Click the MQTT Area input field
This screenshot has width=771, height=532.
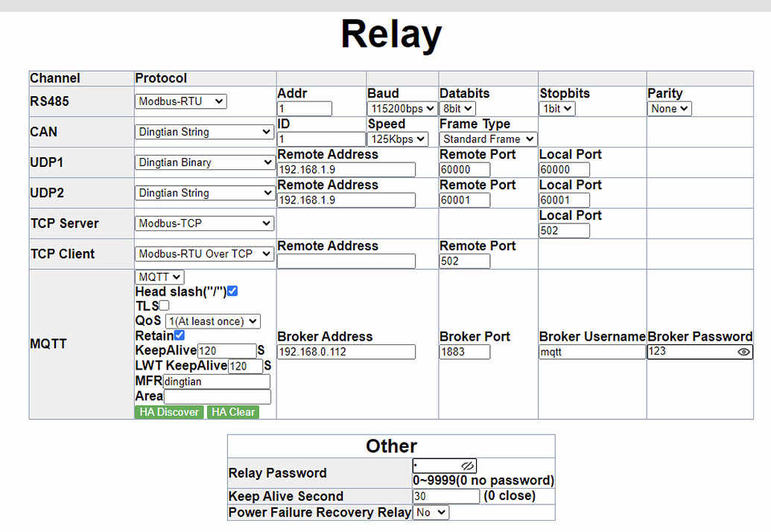tap(217, 396)
